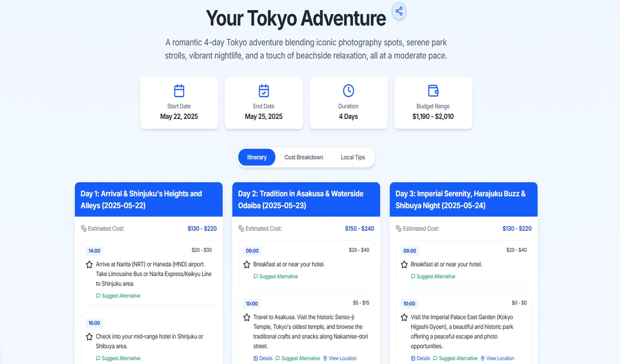620x364 pixels.
Task: Star the Narita airport arrival activity
Action: (89, 265)
